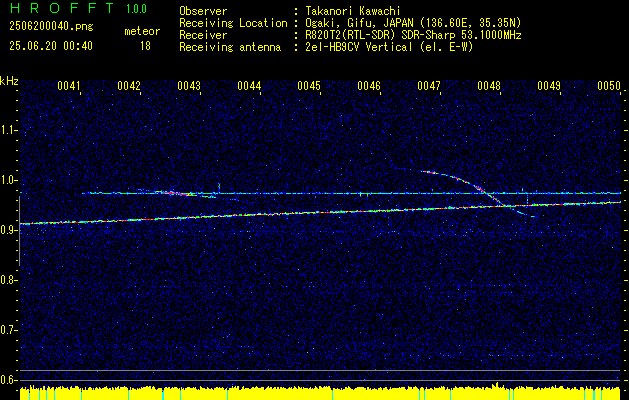Click the yellow signal level strip at bottom
This screenshot has width=629, height=400.
[320, 393]
